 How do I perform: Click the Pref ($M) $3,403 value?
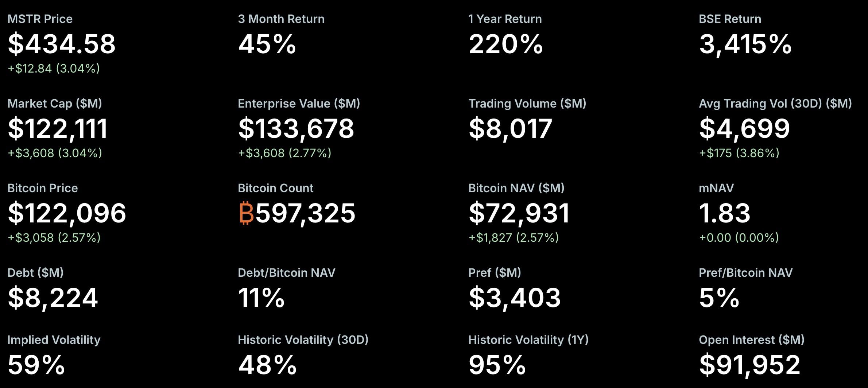coord(515,298)
